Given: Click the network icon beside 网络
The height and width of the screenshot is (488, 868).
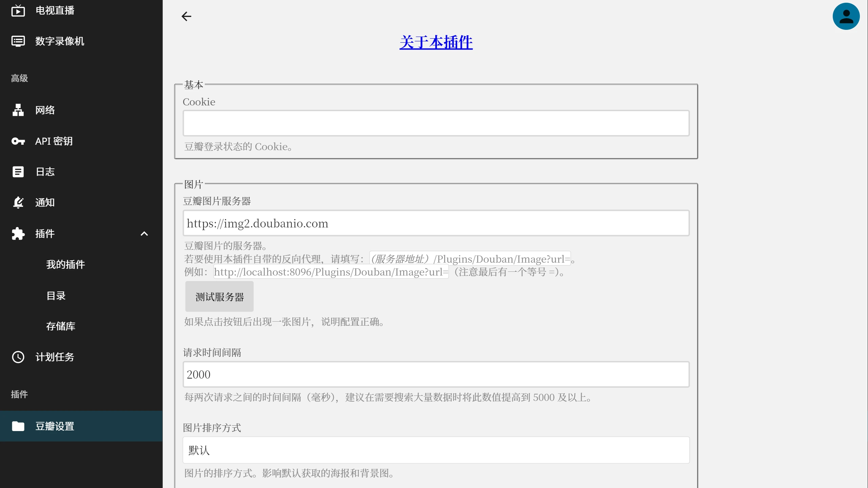Looking at the screenshot, I should point(18,110).
